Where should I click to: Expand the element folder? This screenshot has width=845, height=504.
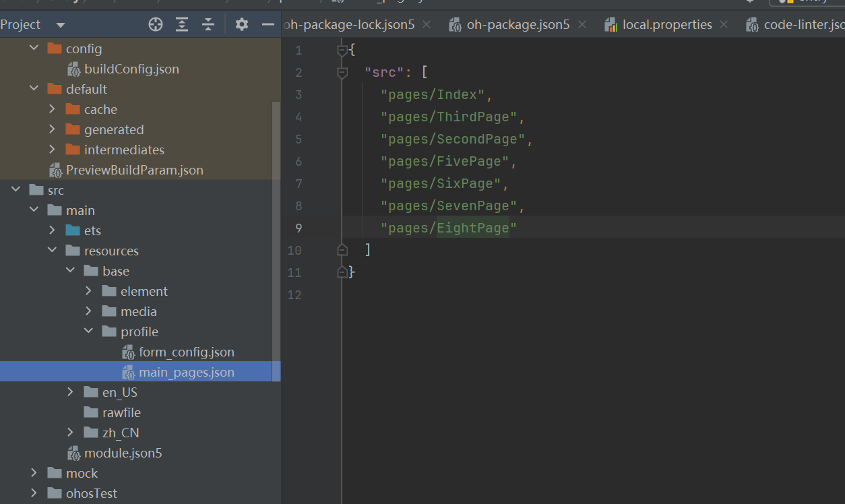click(x=88, y=291)
